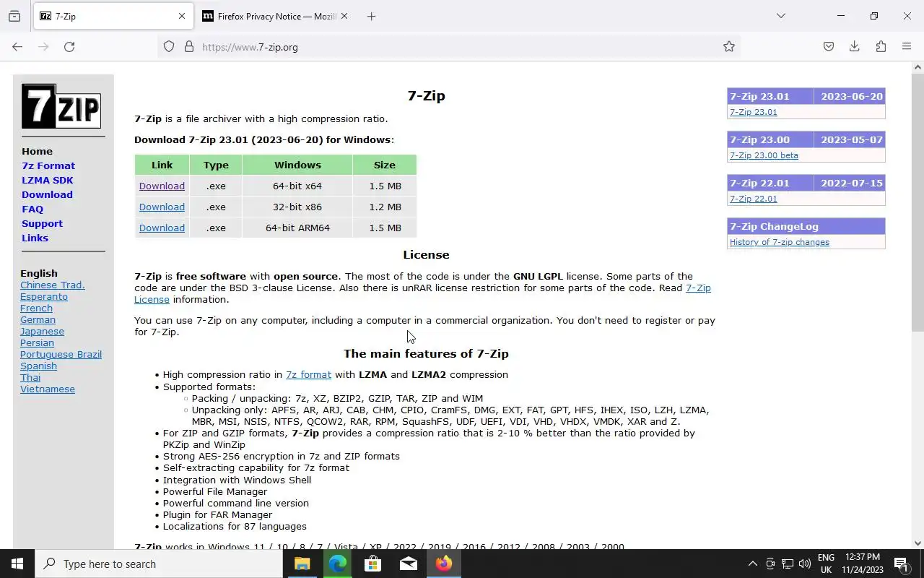The image size is (924, 578).
Task: Click the Firefox back arrow button
Action: (17, 47)
